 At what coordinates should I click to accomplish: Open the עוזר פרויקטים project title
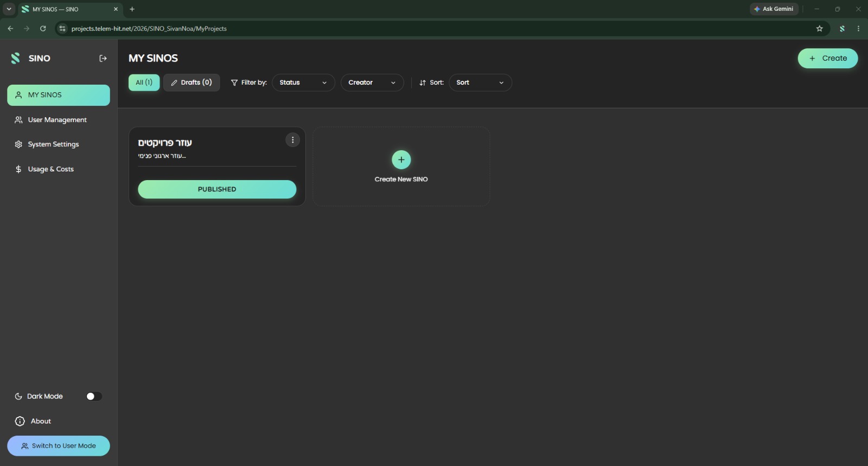[x=165, y=143]
